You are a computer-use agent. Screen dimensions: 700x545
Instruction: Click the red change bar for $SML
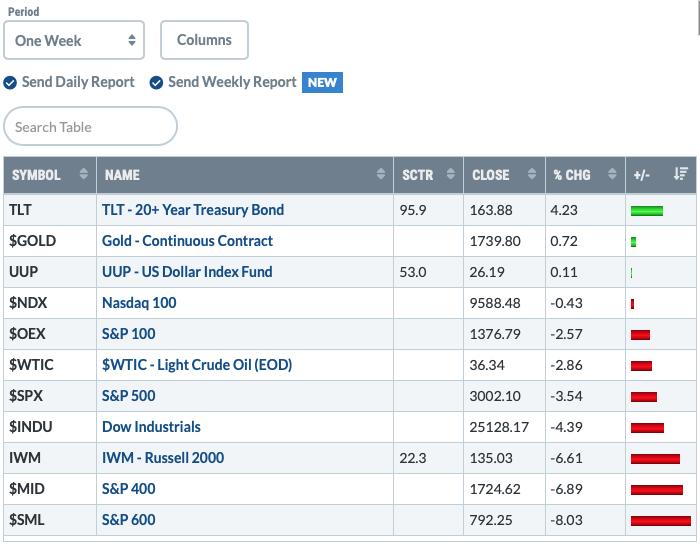(x=661, y=521)
